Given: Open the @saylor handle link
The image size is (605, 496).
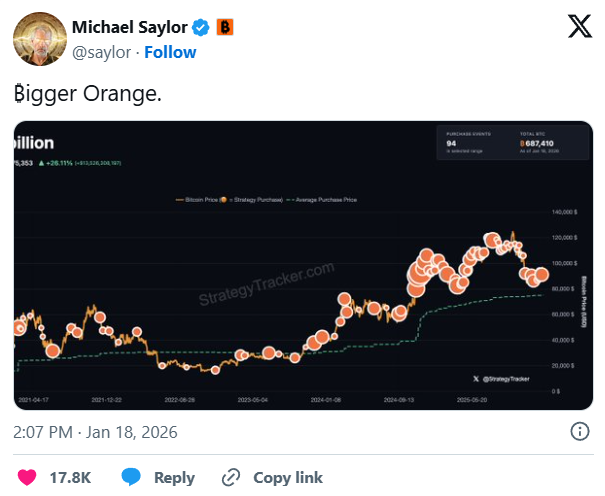Looking at the screenshot, I should point(100,52).
